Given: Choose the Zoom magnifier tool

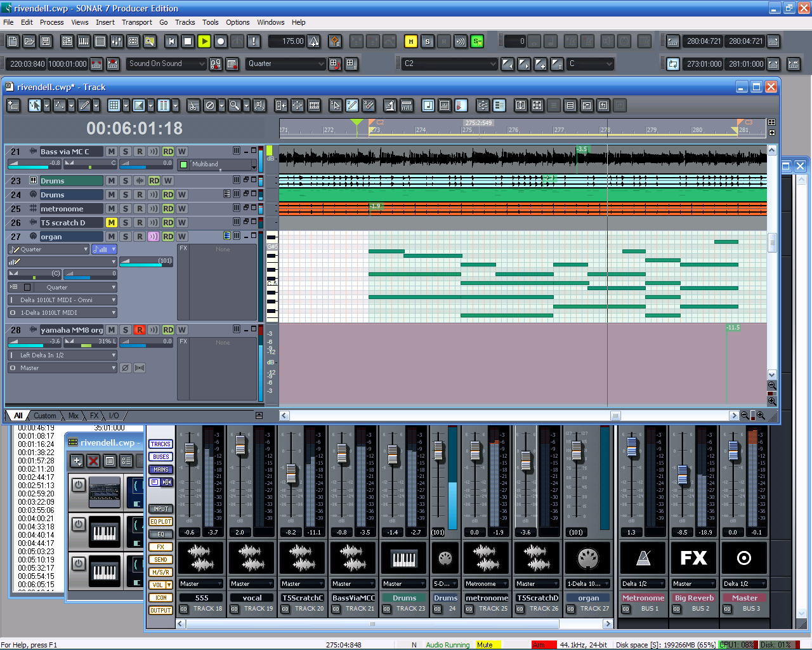Looking at the screenshot, I should pos(234,105).
